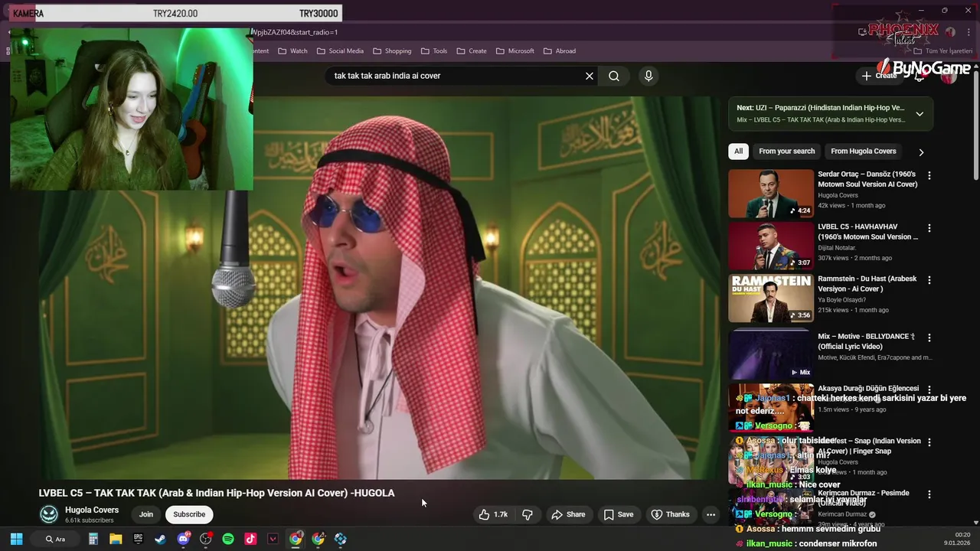The image size is (980, 551).
Task: Open more actions menu beside Thanks
Action: coord(710,514)
